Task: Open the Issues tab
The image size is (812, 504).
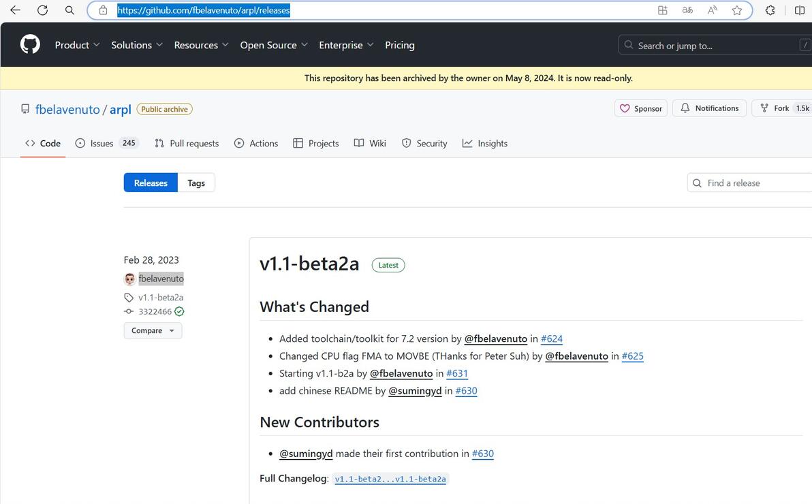Action: (x=106, y=143)
